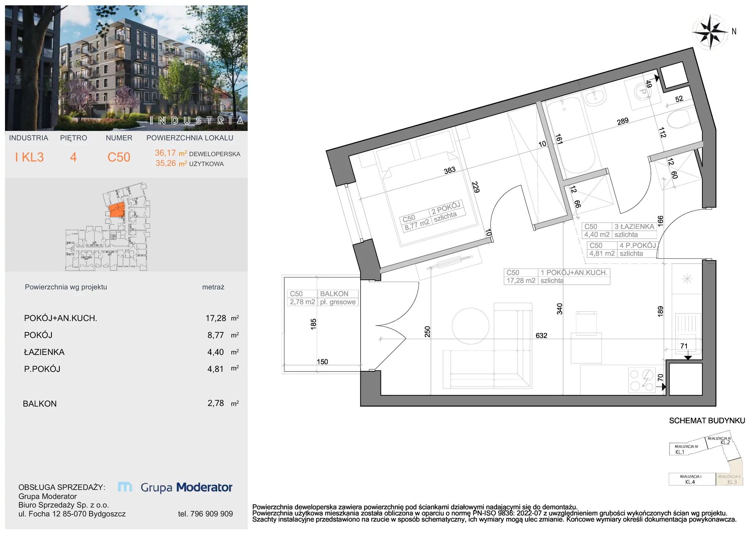Click the '185' balcony depth dimension

tap(313, 324)
